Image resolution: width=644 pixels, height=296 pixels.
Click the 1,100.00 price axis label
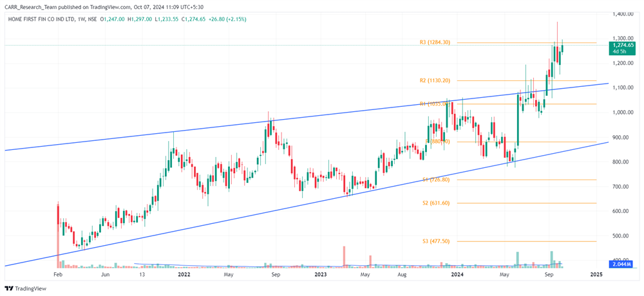point(623,88)
